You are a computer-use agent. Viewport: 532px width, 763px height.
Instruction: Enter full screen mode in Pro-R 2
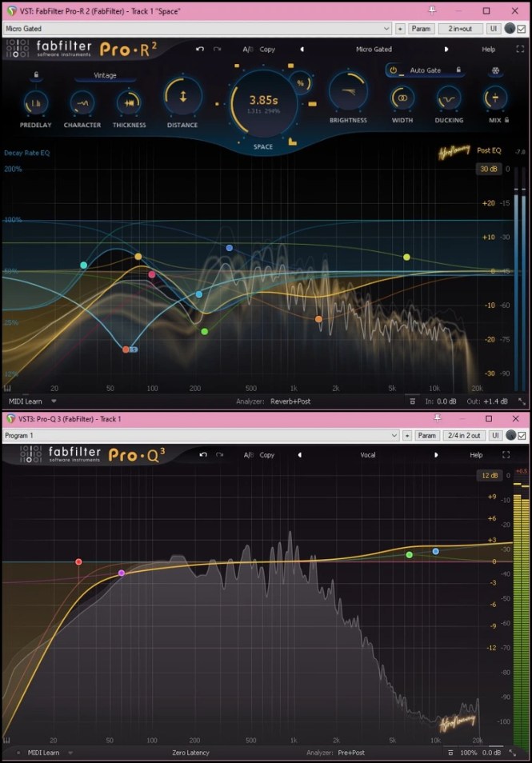pos(520,49)
